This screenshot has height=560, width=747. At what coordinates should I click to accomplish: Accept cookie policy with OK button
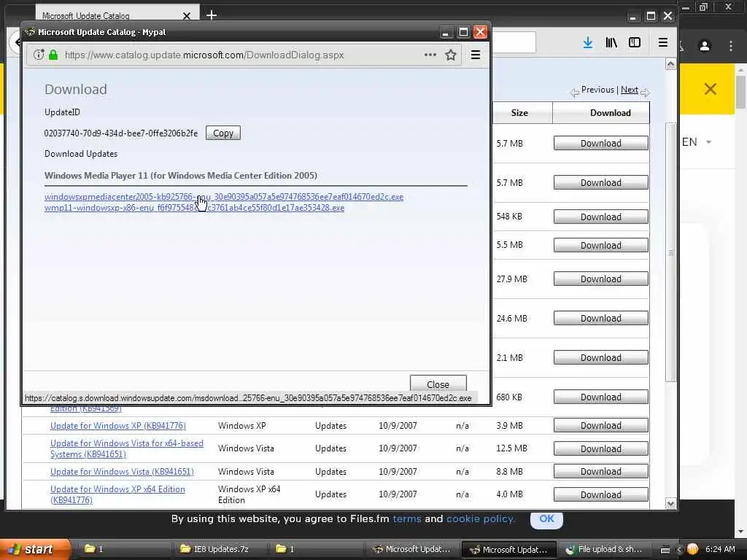coord(546,518)
